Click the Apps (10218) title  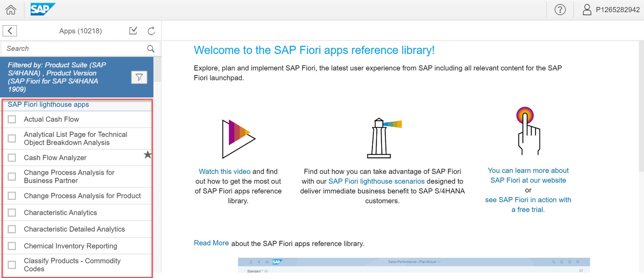tap(80, 31)
